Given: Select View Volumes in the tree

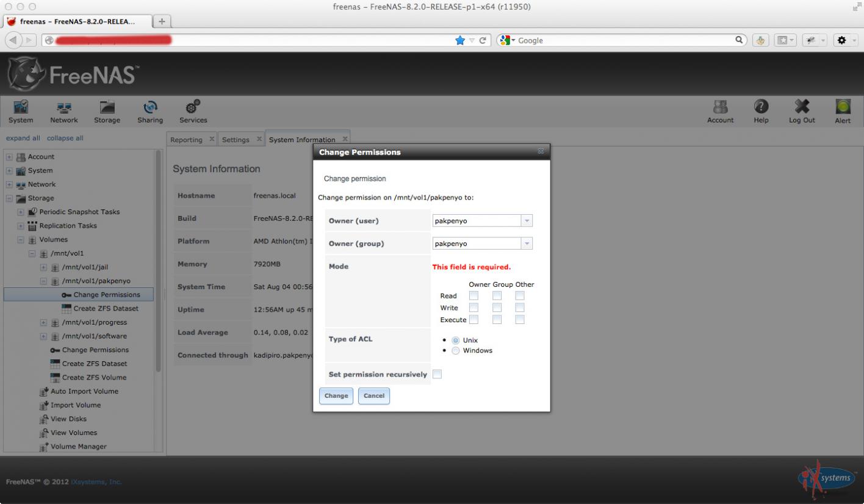Looking at the screenshot, I should click(x=74, y=433).
